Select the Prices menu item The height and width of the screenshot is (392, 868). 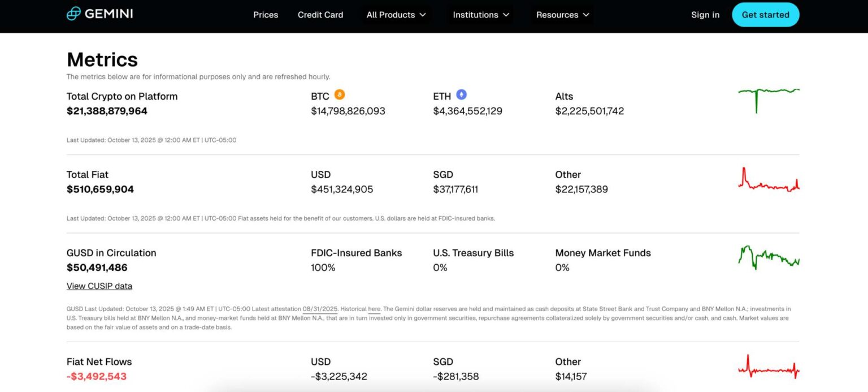coord(266,15)
